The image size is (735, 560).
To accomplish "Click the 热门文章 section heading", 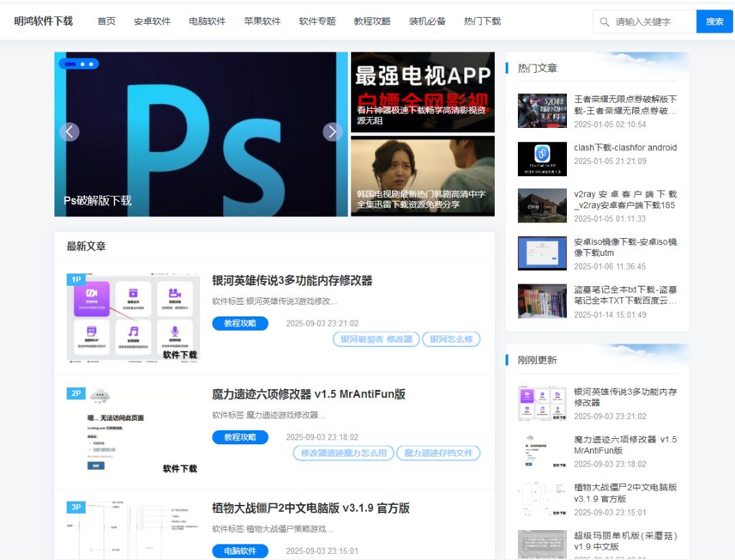I will (537, 69).
